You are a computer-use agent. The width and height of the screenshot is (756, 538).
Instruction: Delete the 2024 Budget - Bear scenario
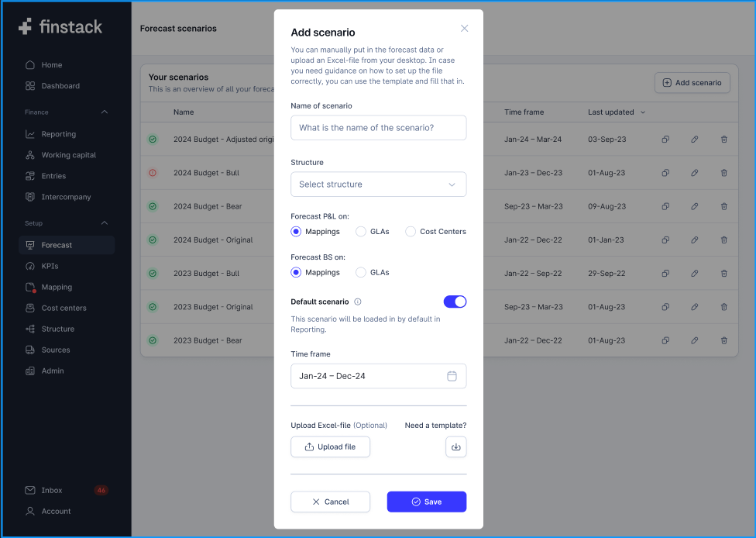point(723,206)
